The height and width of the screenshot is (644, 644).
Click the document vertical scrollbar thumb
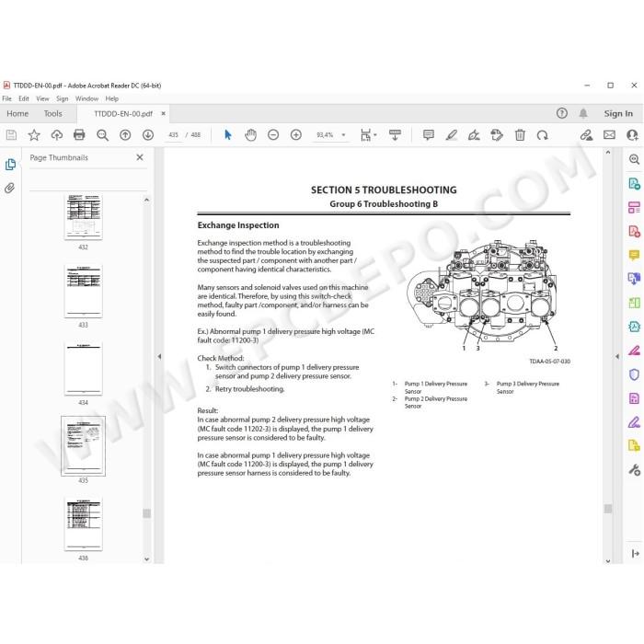[x=608, y=509]
